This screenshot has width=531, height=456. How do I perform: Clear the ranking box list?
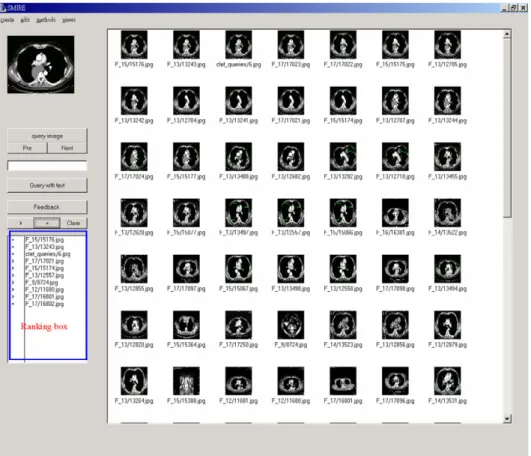(73, 223)
